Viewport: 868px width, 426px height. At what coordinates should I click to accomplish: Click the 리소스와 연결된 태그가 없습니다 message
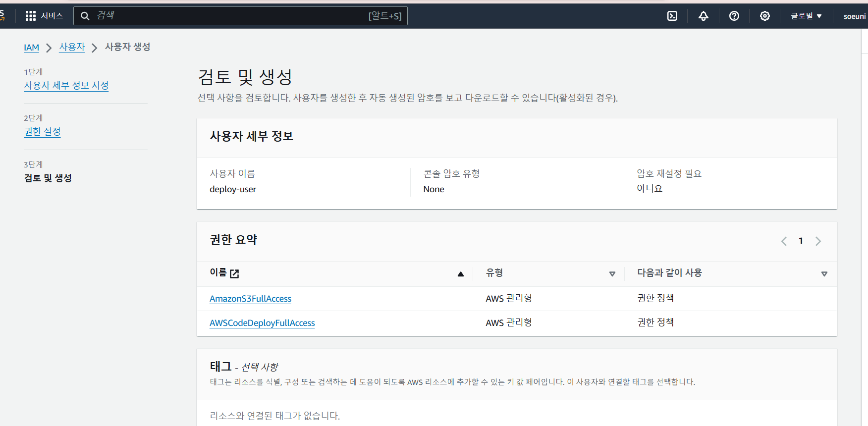click(275, 416)
